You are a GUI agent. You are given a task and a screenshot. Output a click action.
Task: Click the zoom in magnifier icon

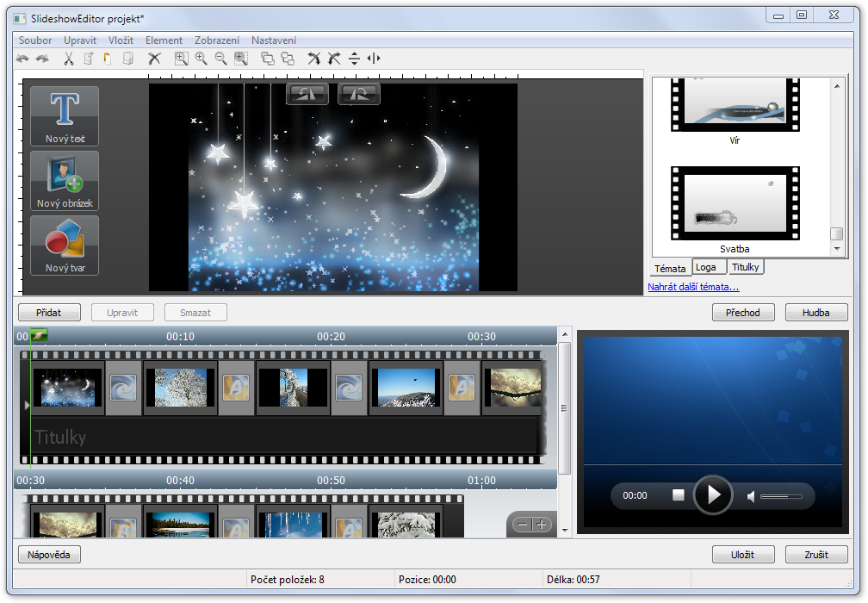coord(201,59)
